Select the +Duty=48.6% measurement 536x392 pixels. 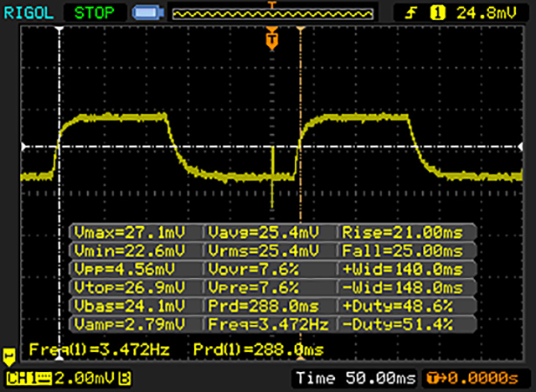[x=397, y=306]
